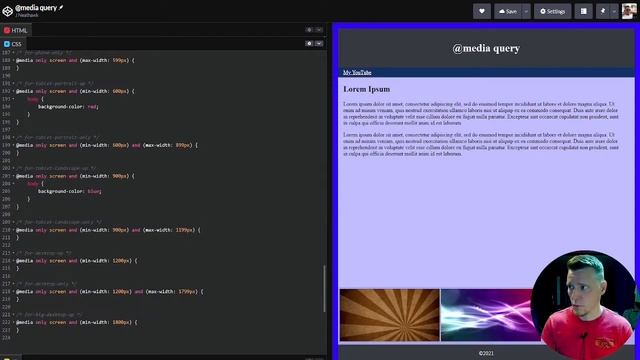640x360 pixels.
Task: Open pinned items dropdown arrow
Action: (x=614, y=11)
